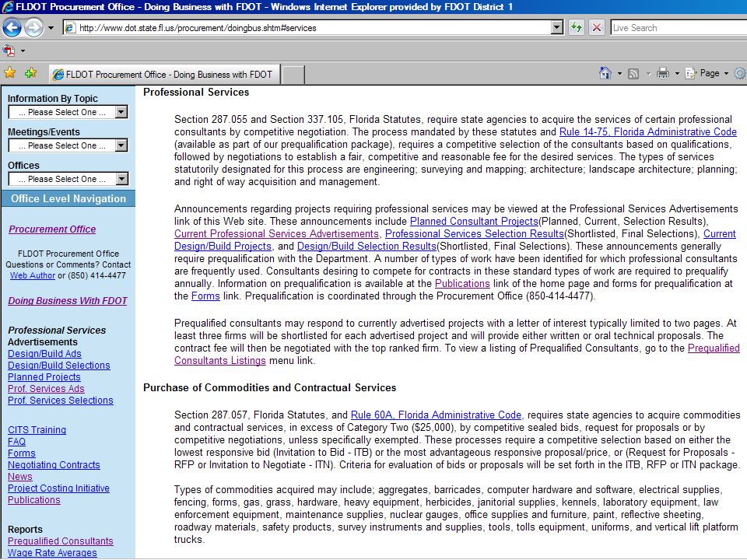747x560 pixels.
Task: Open Prof. Services Ads sidebar link
Action: (x=46, y=389)
